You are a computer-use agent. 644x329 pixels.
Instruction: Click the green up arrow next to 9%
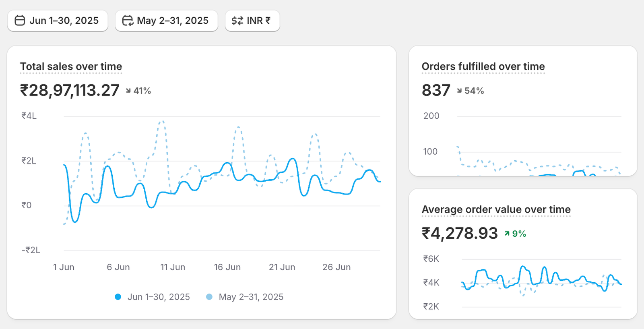[x=507, y=234]
